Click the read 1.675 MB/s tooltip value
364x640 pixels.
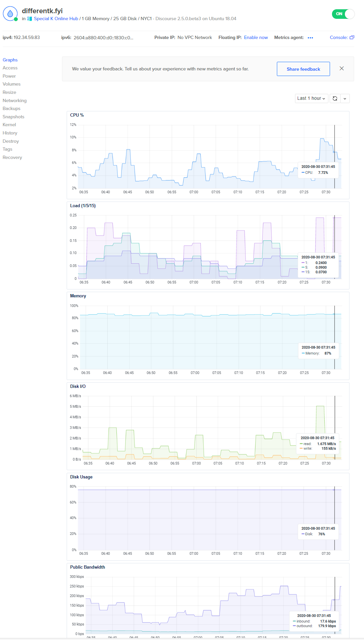click(x=327, y=444)
